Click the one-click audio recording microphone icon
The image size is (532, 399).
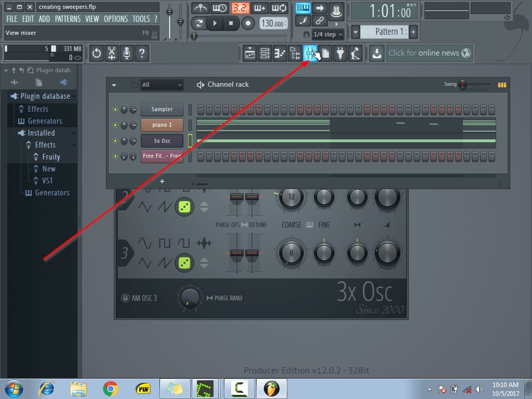pyautogui.click(x=127, y=54)
